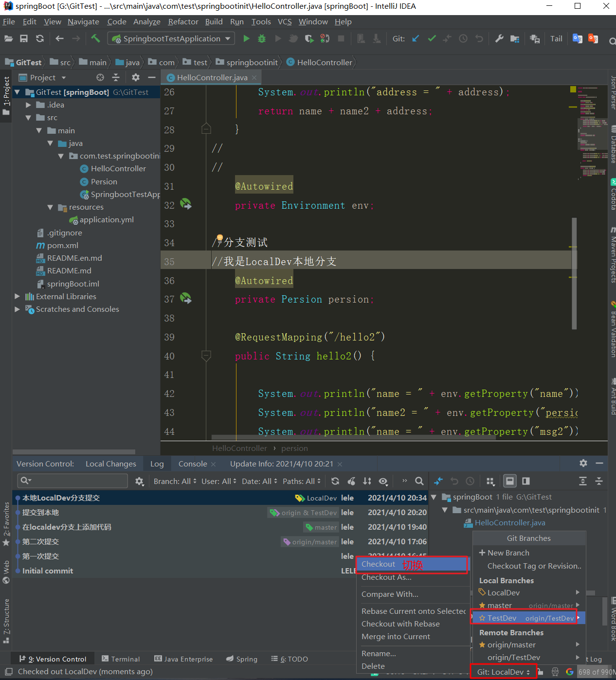
Task: Open Git update project (blue arrow) icon
Action: pos(415,38)
